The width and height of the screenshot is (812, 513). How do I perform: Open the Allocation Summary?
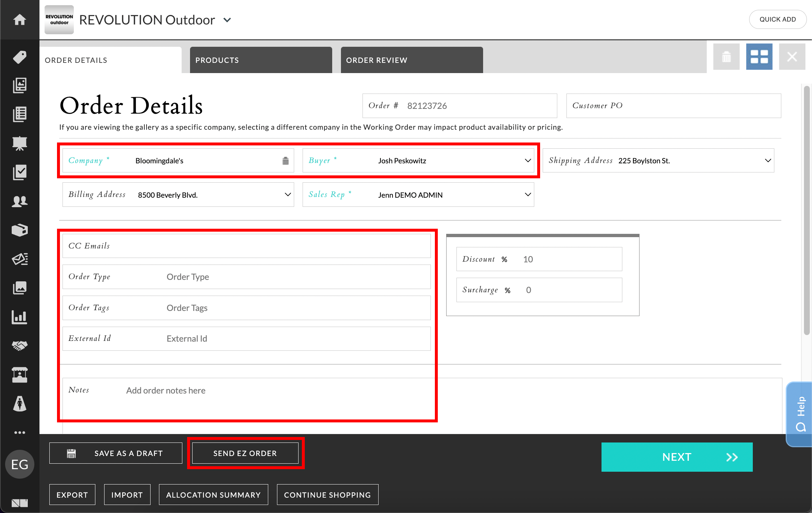click(x=213, y=495)
